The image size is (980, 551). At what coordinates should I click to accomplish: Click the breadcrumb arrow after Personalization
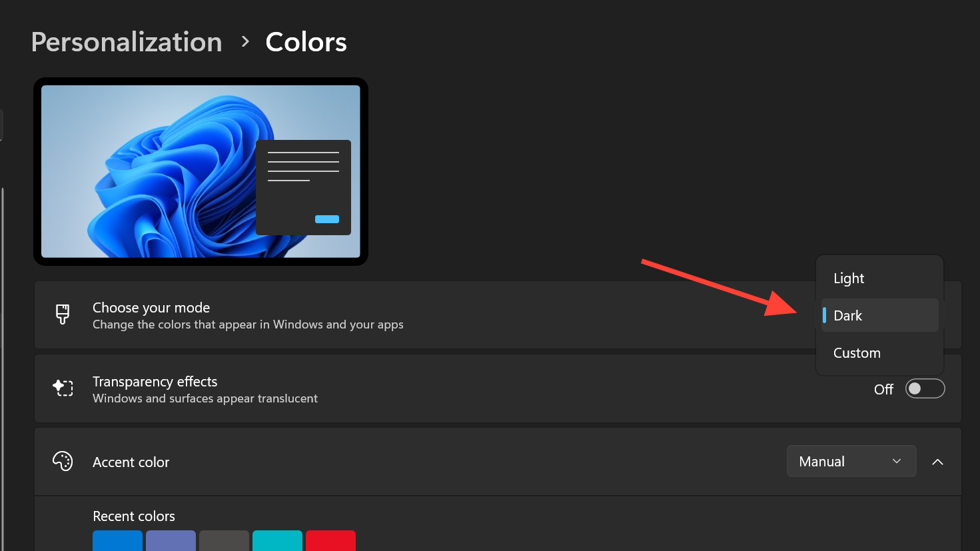[x=245, y=42]
